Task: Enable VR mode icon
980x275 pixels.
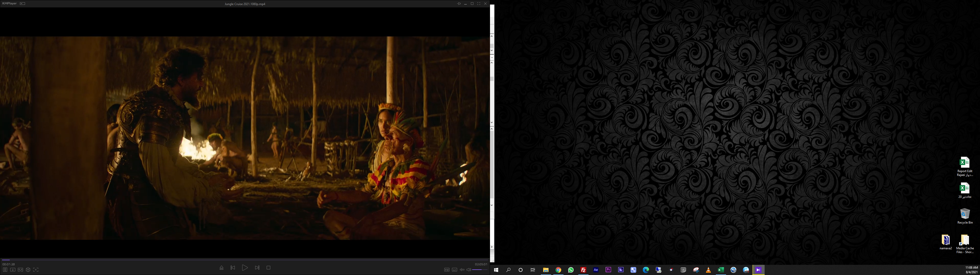Action: (20, 270)
